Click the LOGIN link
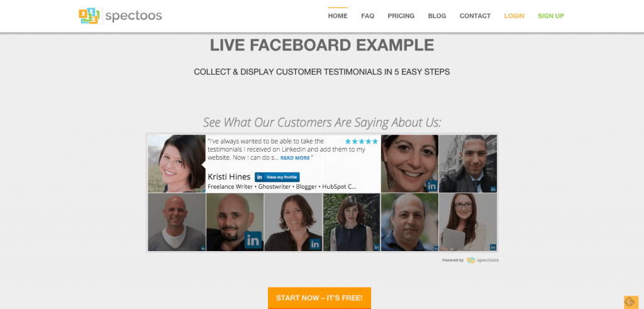644x309 pixels. click(x=514, y=16)
